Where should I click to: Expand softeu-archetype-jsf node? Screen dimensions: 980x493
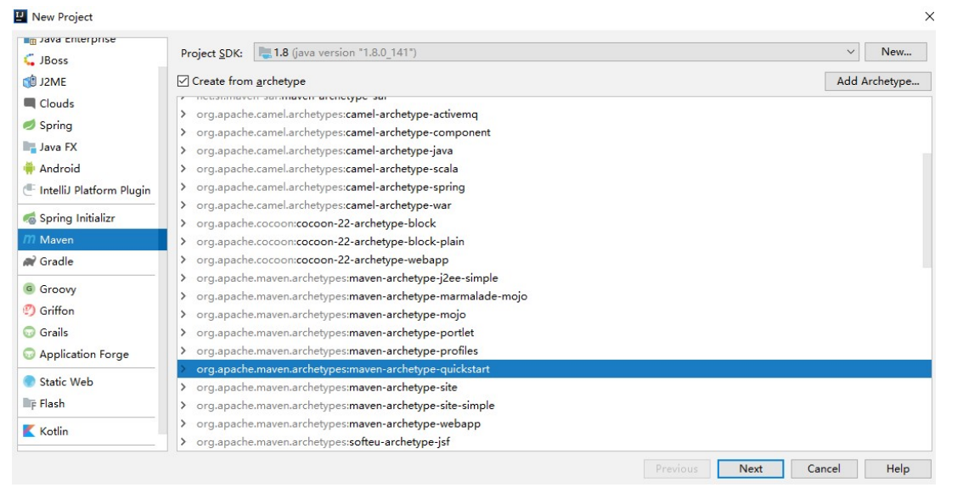coord(183,442)
